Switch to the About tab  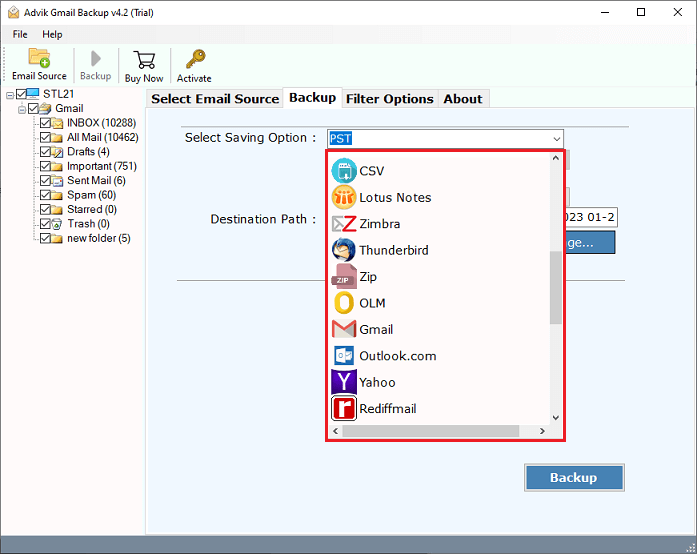click(463, 99)
